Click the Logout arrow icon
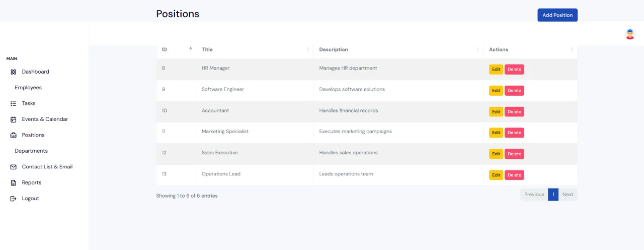The height and width of the screenshot is (250, 644). 14,199
